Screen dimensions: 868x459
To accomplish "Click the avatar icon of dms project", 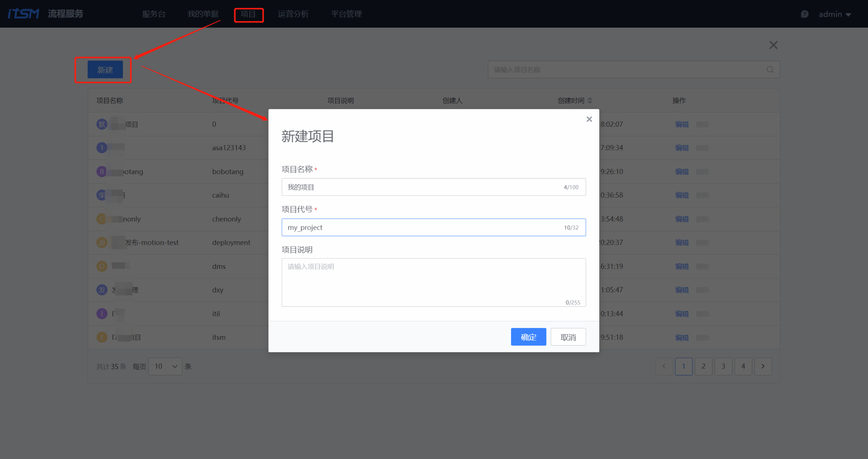I will pyautogui.click(x=102, y=266).
